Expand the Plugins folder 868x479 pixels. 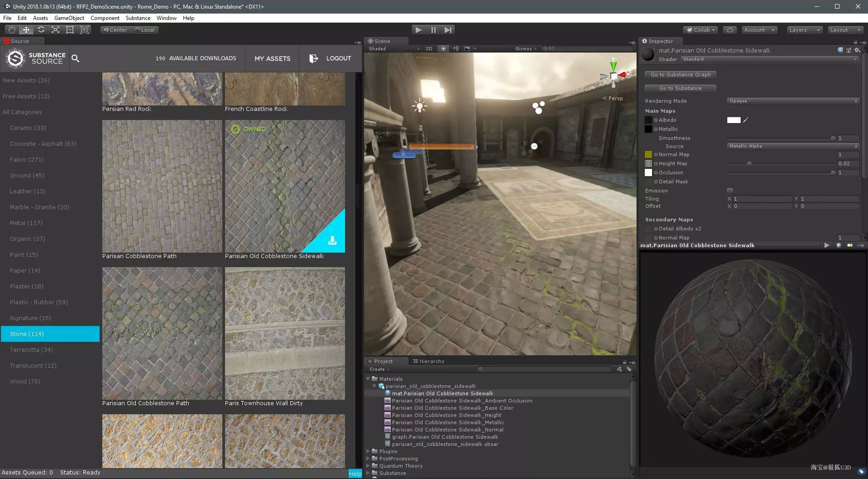[368, 451]
